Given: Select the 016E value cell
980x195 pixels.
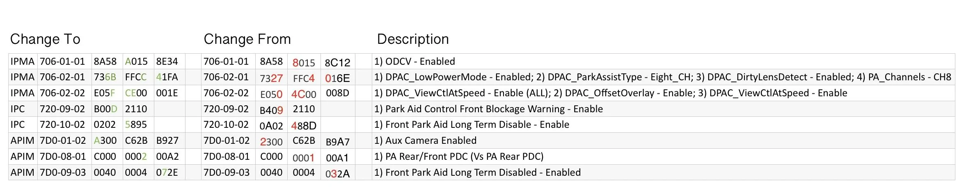Looking at the screenshot, I should point(337,78).
